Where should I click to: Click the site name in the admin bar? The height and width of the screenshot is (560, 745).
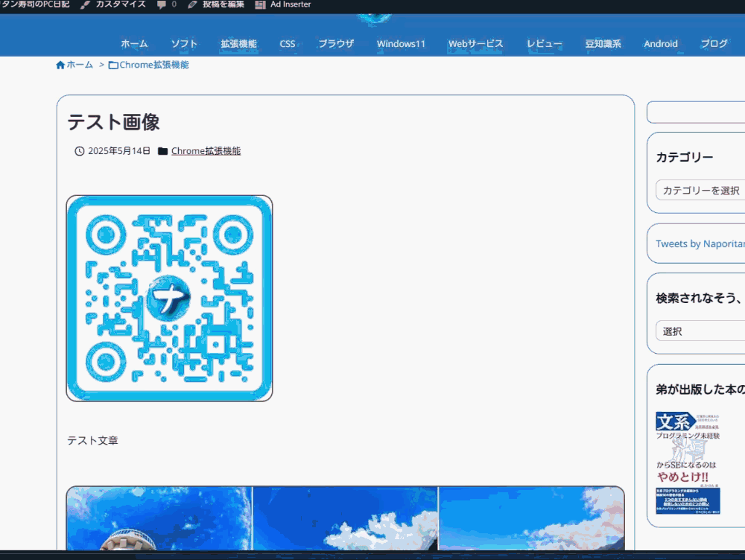click(35, 4)
